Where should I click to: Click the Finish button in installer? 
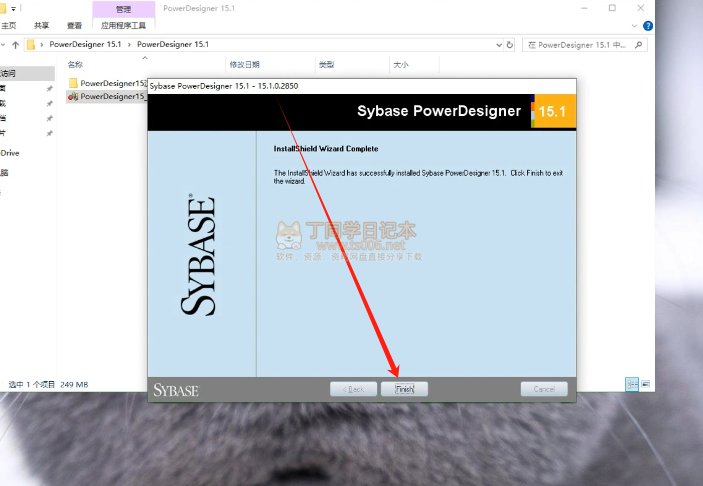tap(405, 389)
